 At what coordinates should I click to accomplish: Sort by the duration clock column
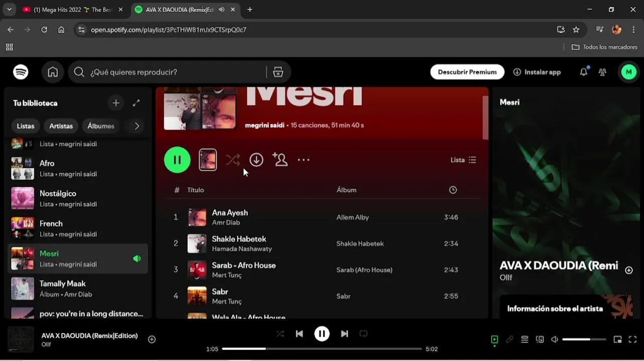[x=453, y=190]
